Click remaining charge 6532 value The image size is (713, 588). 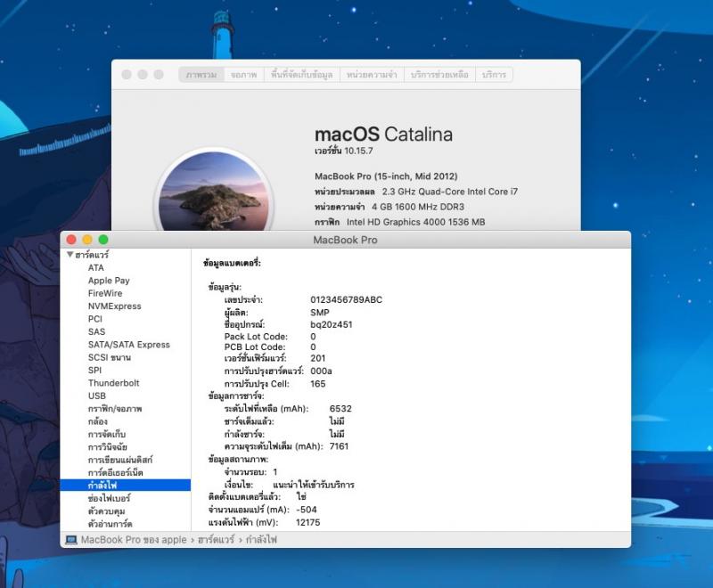tap(340, 409)
